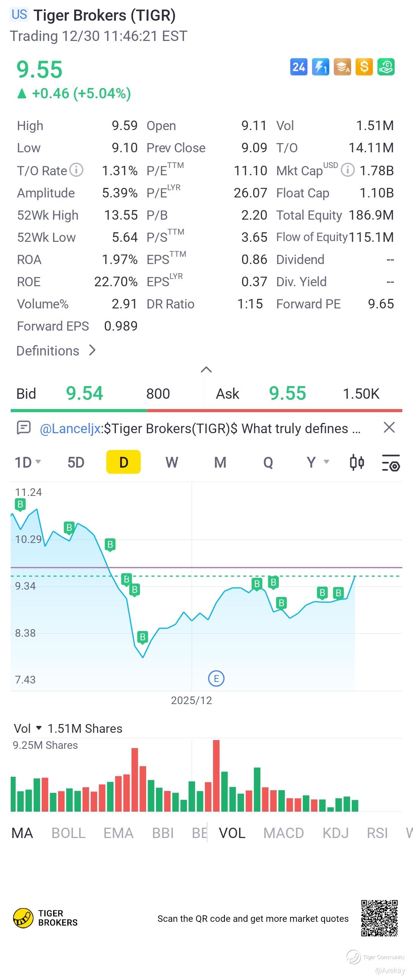The width and height of the screenshot is (413, 980).
Task: Select the BOLL indicator tab
Action: click(68, 833)
